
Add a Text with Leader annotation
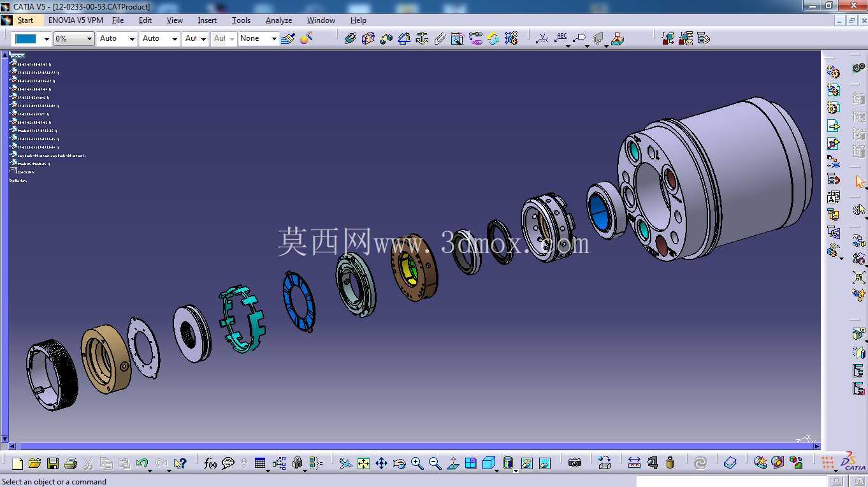coord(561,38)
